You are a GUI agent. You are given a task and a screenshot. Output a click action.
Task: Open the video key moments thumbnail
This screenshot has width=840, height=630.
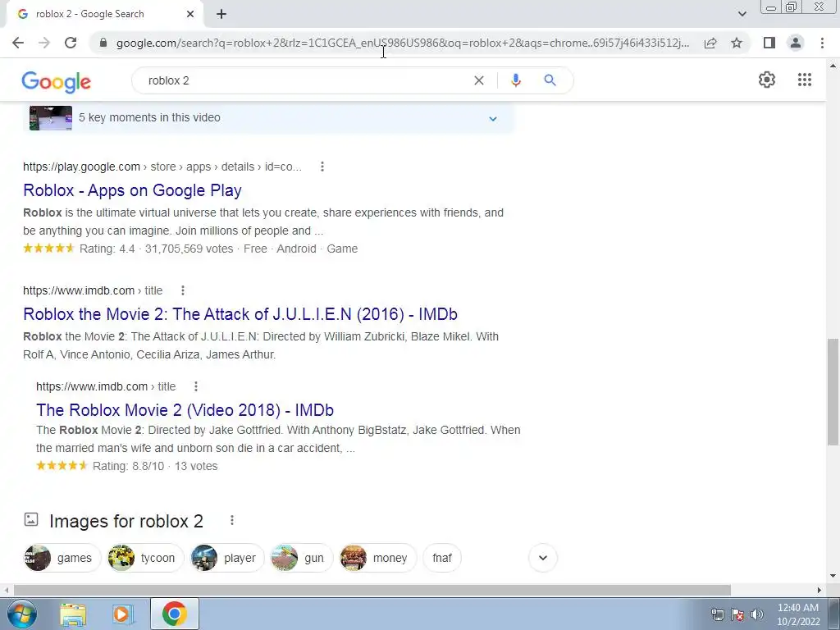(51, 118)
